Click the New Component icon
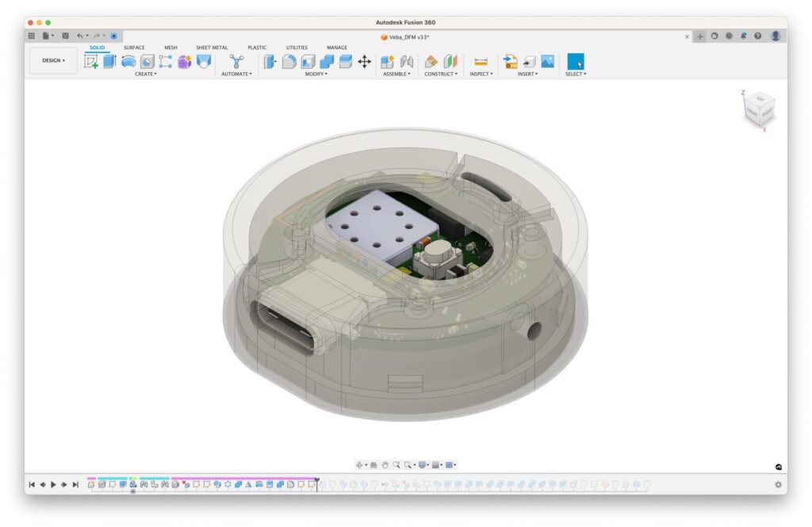 [387, 62]
